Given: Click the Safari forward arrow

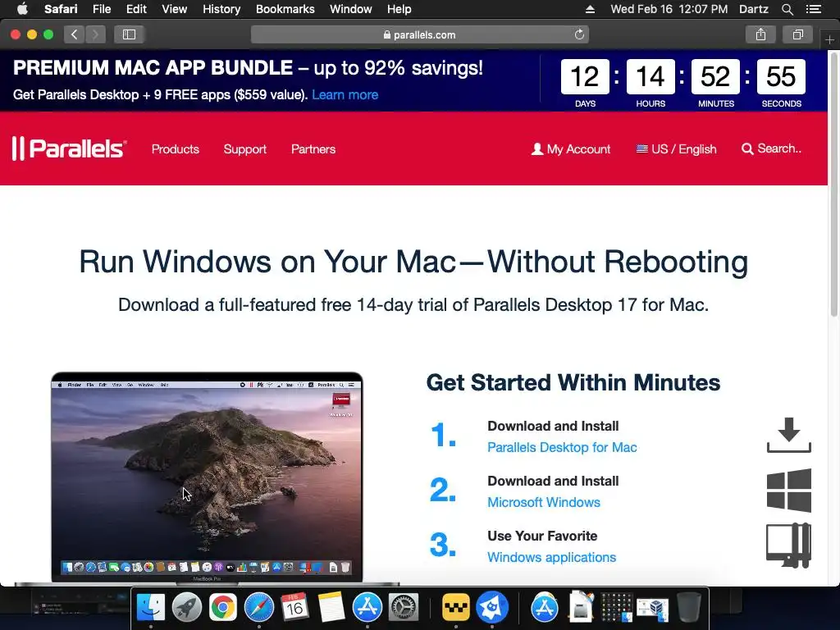Looking at the screenshot, I should pos(95,34).
